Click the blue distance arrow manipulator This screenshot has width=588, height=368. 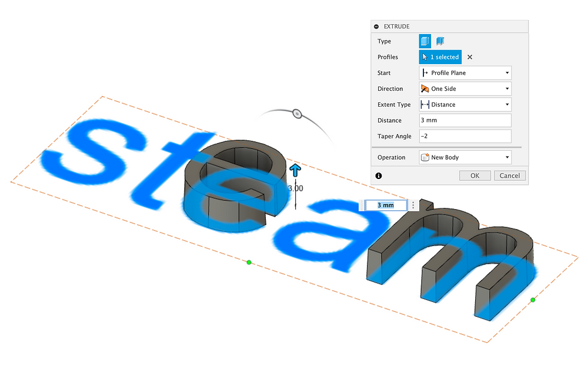click(x=295, y=170)
